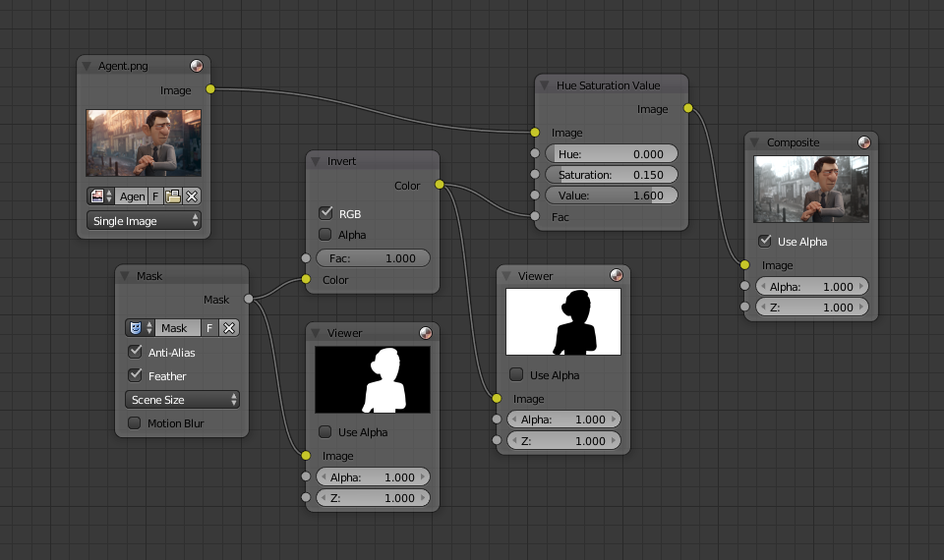Screen dimensions: 944x560
Task: Enable Use Alpha in white-background Viewer node
Action: pyautogui.click(x=516, y=374)
